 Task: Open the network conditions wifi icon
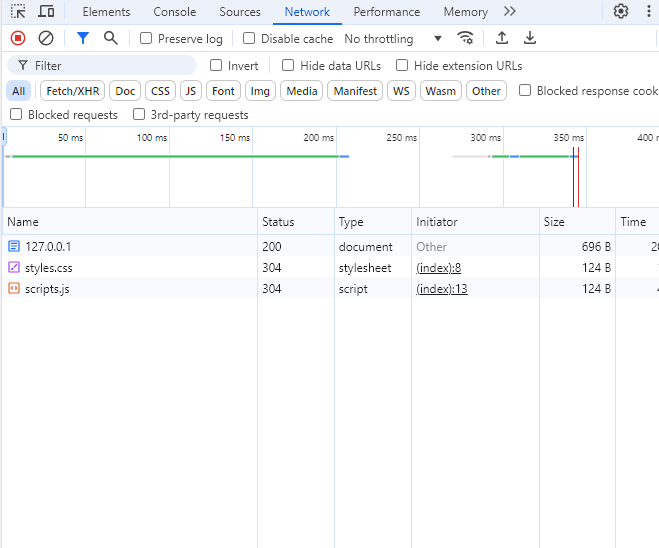coord(465,38)
